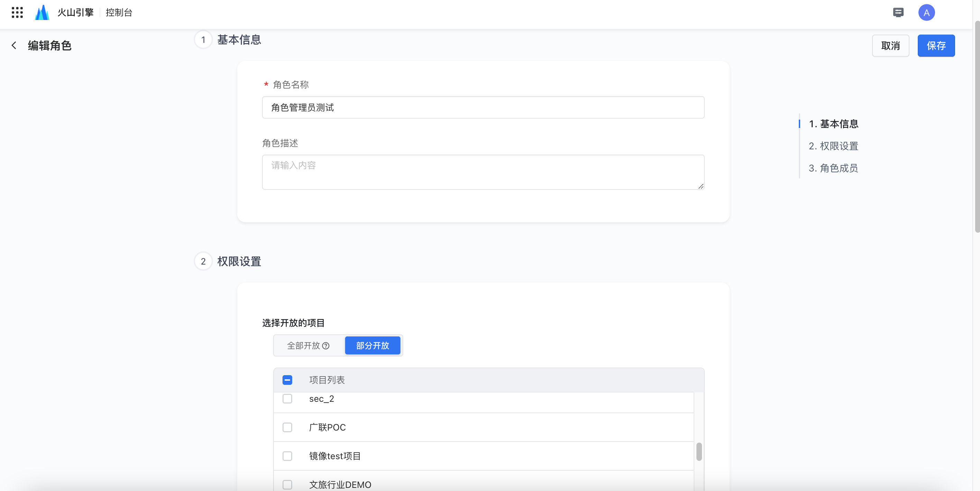Image resolution: width=980 pixels, height=491 pixels.
Task: Check the 文旅行业DEMO project checkbox
Action: [x=287, y=484]
